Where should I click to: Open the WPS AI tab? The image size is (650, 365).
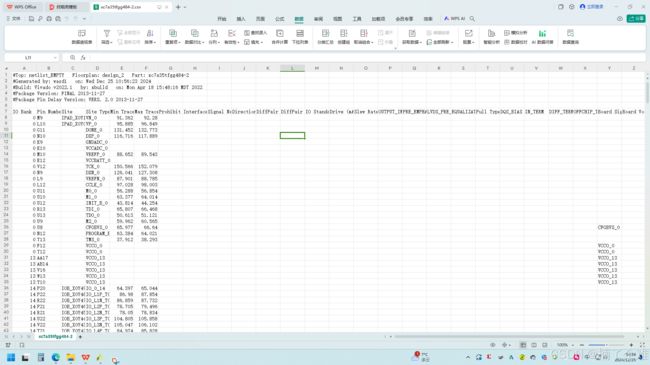pos(455,19)
